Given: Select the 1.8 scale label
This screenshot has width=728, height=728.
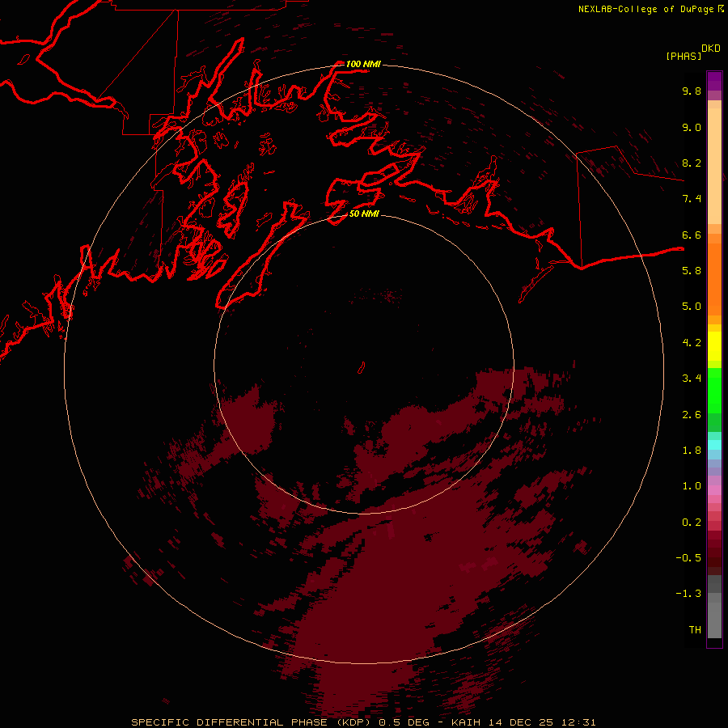Looking at the screenshot, I should (x=692, y=451).
